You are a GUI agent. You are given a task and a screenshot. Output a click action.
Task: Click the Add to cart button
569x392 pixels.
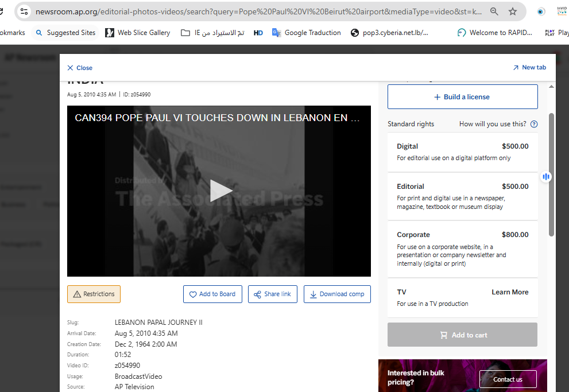(462, 335)
